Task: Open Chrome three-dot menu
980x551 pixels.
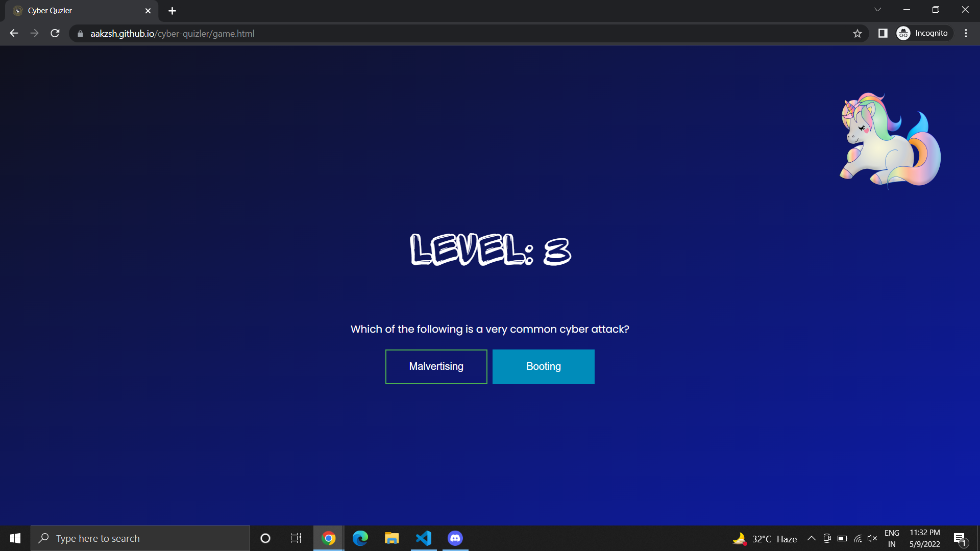Action: pyautogui.click(x=966, y=33)
